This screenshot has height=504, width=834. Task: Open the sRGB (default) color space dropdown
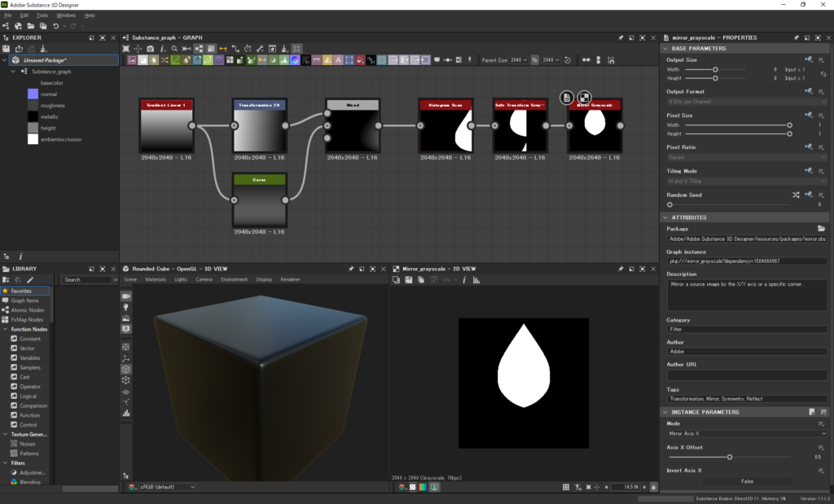(x=167, y=487)
